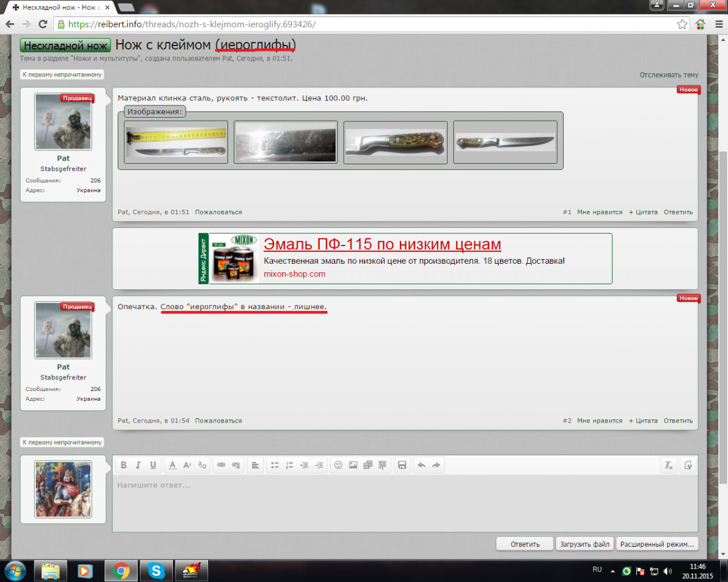Image resolution: width=728 pixels, height=582 pixels.
Task: Click 'Расширенный режим...' button
Action: pos(658,544)
